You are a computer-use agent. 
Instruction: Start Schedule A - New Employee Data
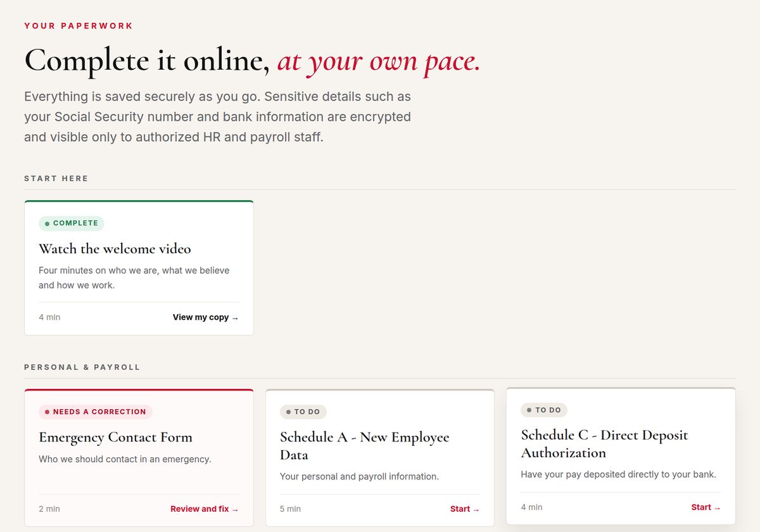(x=465, y=509)
